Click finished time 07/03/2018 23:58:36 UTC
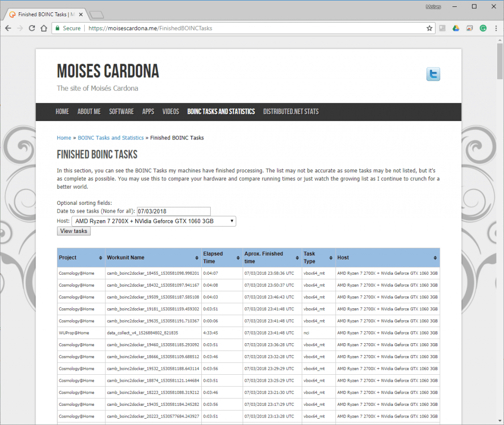Screen dimensions: 504x425 (269, 273)
